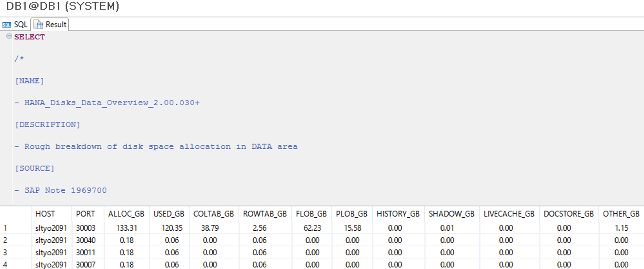
Task: Click ALLOC_GB 0.18 in port 30011 row
Action: (127, 253)
